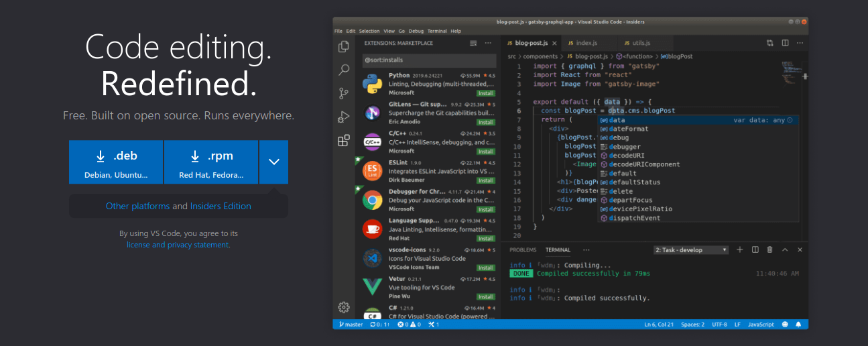Open the Insiders Edition link

tap(221, 206)
